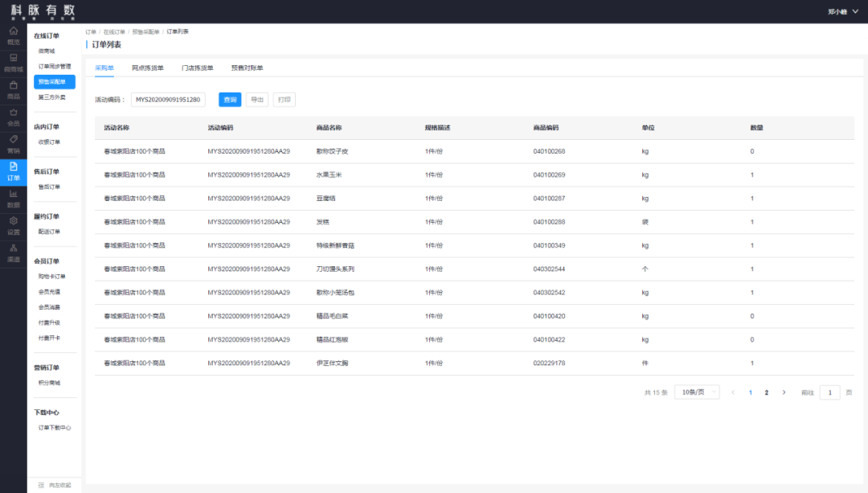The width and height of the screenshot is (868, 493).
Task: Open the 10条/页 page size dropdown
Action: [x=698, y=392]
